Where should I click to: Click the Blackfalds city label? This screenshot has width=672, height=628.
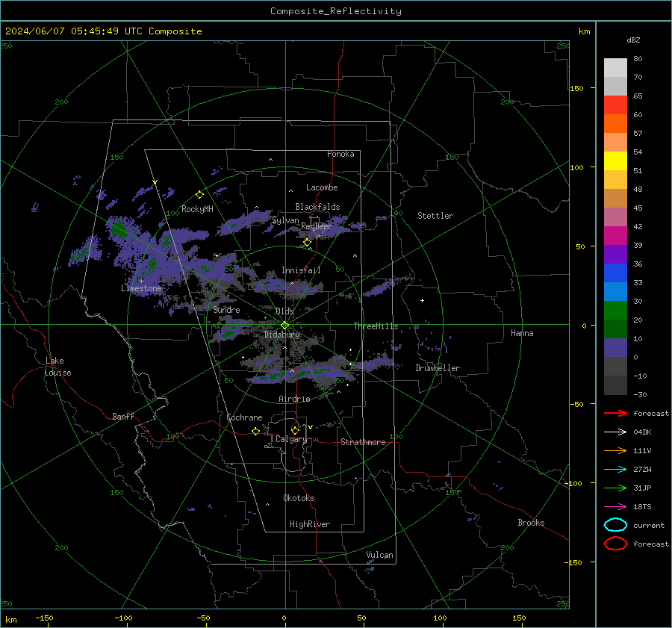click(317, 207)
